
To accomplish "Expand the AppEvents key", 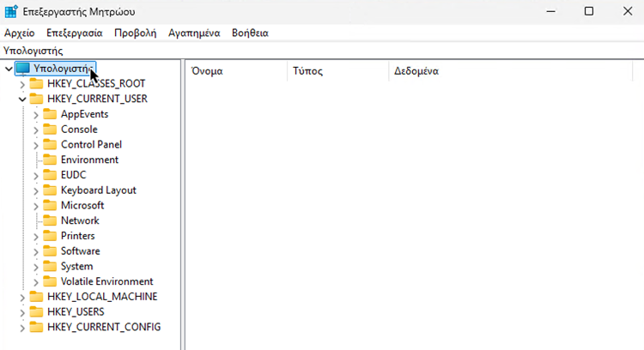I will click(36, 114).
